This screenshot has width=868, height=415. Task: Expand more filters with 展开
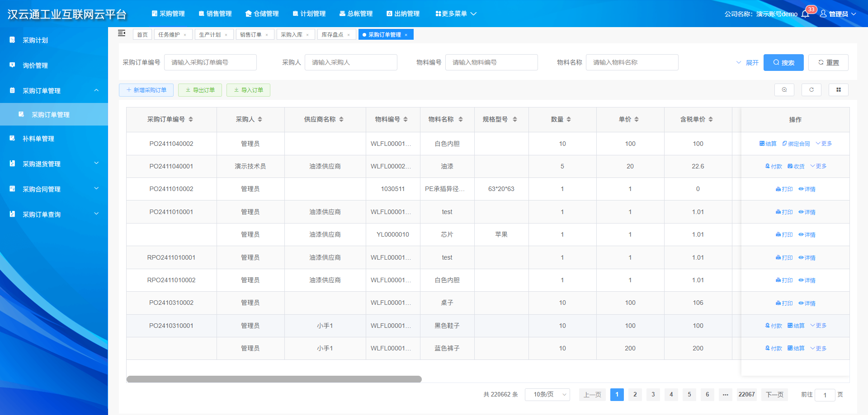[748, 63]
